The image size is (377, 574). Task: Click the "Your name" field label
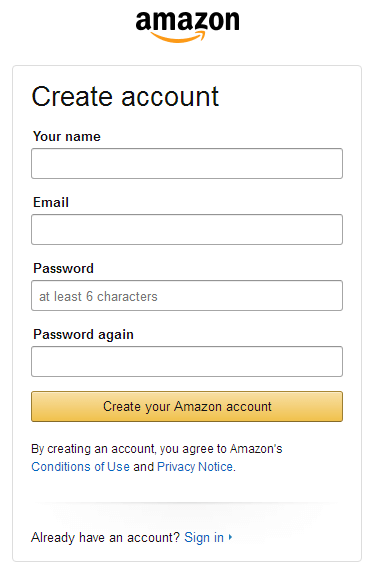67,136
